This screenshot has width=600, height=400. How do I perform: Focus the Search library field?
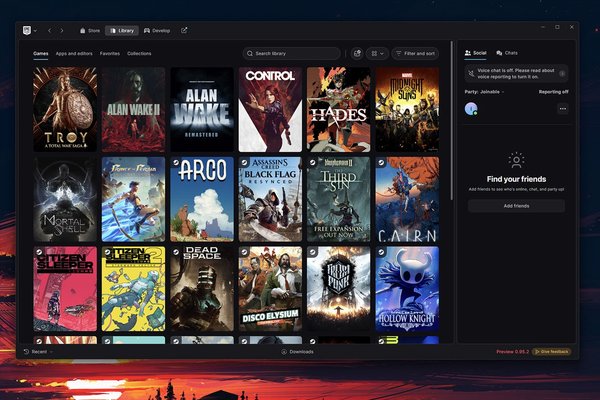click(x=292, y=54)
